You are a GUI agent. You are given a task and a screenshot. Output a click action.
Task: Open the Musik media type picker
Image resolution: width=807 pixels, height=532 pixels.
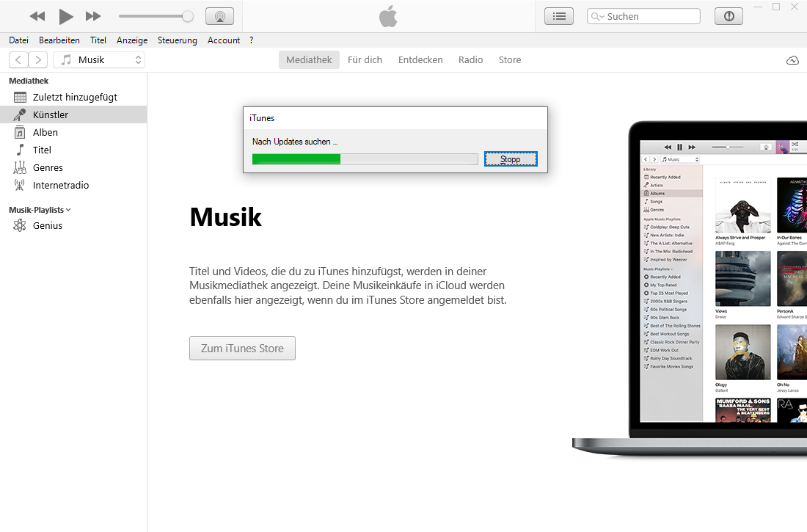(99, 59)
